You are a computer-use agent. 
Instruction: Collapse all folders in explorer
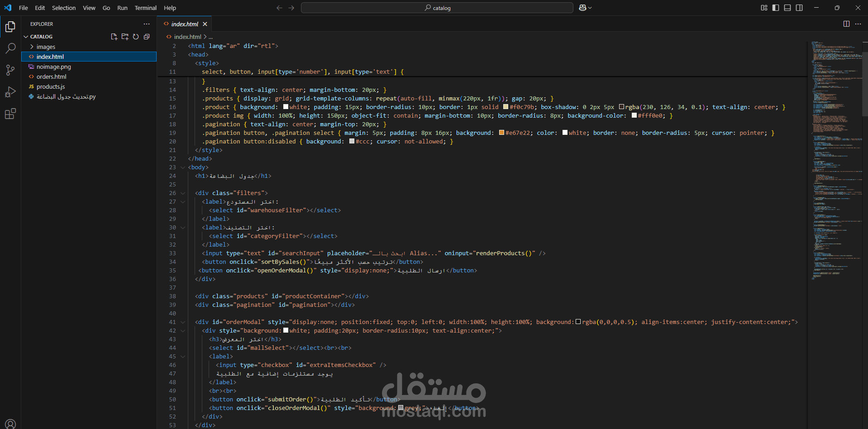[x=147, y=37]
